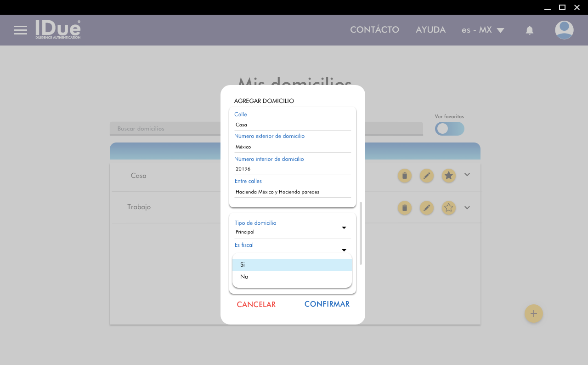Screen dimensions: 588x365
Task: Select Si in the Es fiscal list
Action: coord(292,265)
